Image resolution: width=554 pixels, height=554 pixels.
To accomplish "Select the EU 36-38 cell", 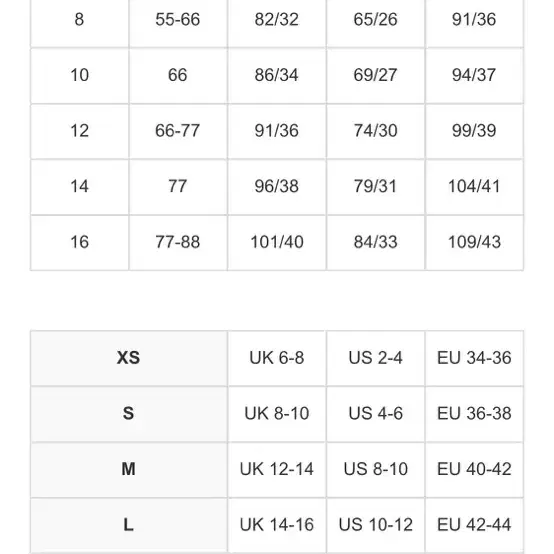I will (474, 414).
